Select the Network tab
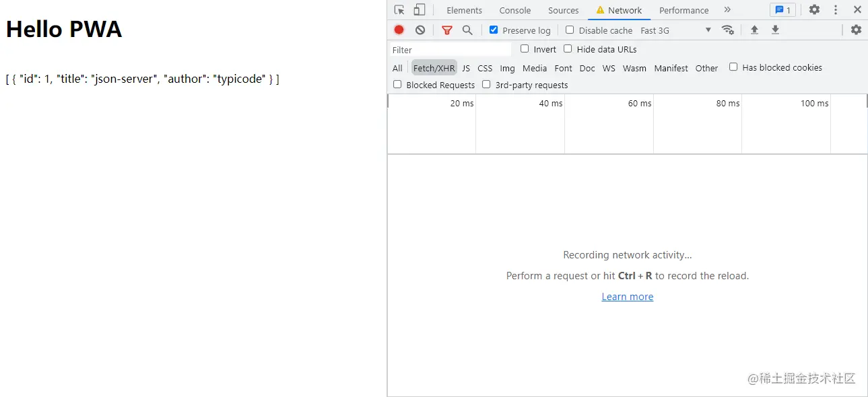 [x=619, y=10]
